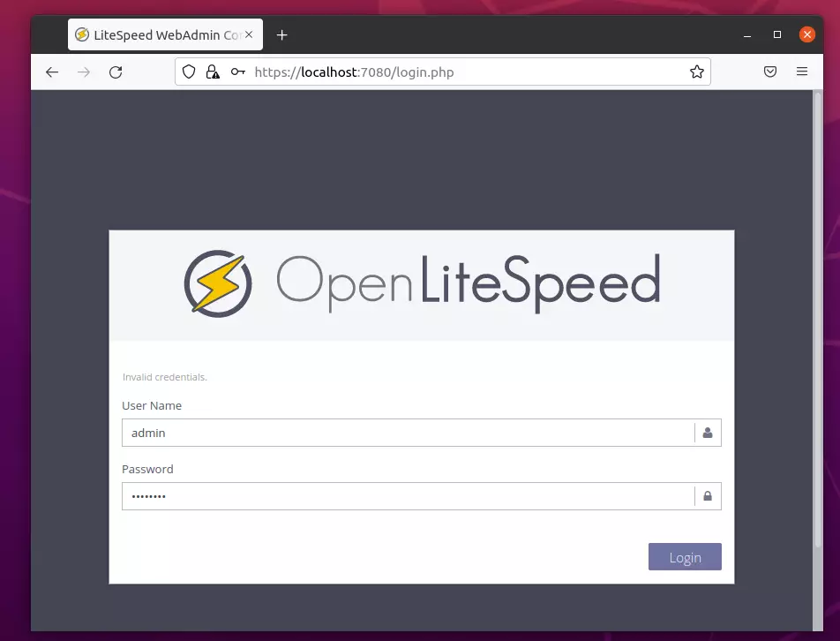This screenshot has width=840, height=641.
Task: Save page to Pocket icon
Action: (x=769, y=72)
